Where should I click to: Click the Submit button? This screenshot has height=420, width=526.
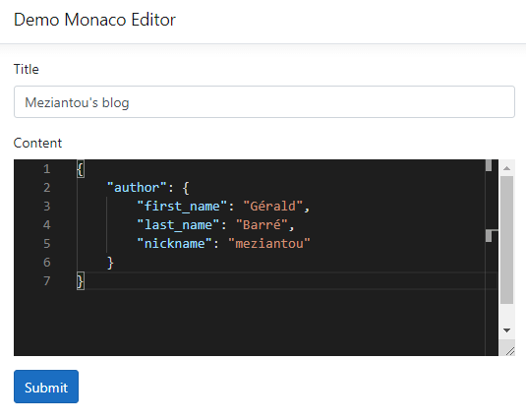pos(46,387)
